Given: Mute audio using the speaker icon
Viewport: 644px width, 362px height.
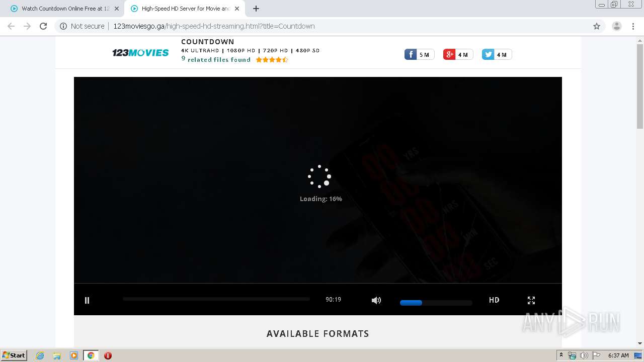Looking at the screenshot, I should pos(376,300).
